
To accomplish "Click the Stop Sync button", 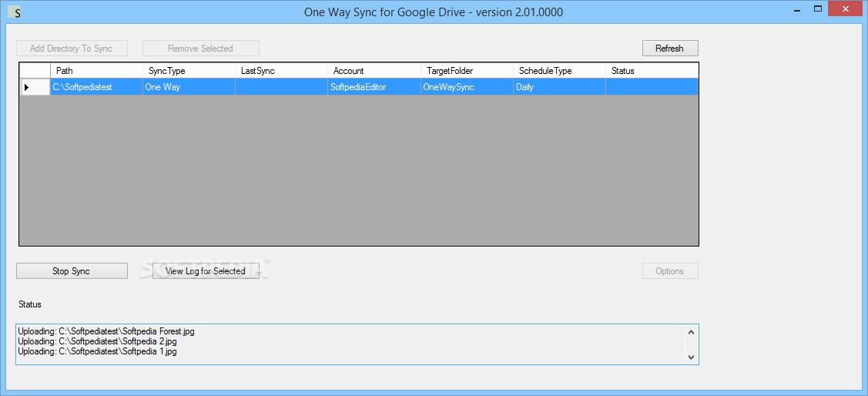I will click(x=72, y=271).
